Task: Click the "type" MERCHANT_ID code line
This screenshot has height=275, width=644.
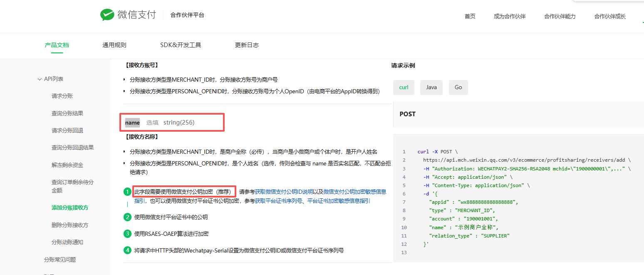Action: click(x=462, y=210)
